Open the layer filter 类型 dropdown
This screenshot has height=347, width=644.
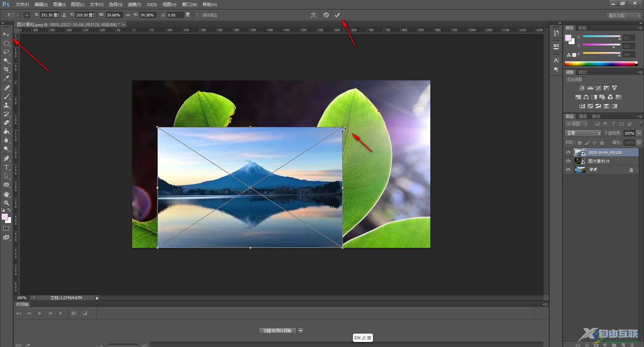tap(577, 124)
